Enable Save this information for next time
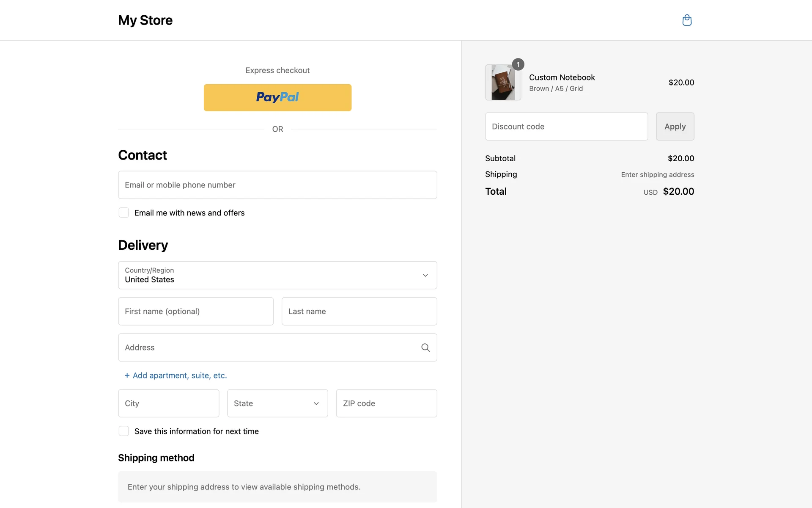 [x=124, y=431]
